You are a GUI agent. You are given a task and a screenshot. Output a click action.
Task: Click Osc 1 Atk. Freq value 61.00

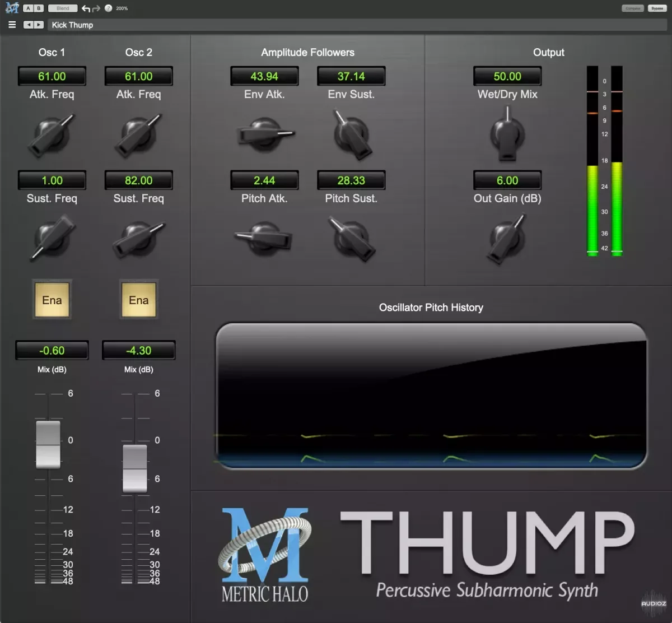pos(52,76)
